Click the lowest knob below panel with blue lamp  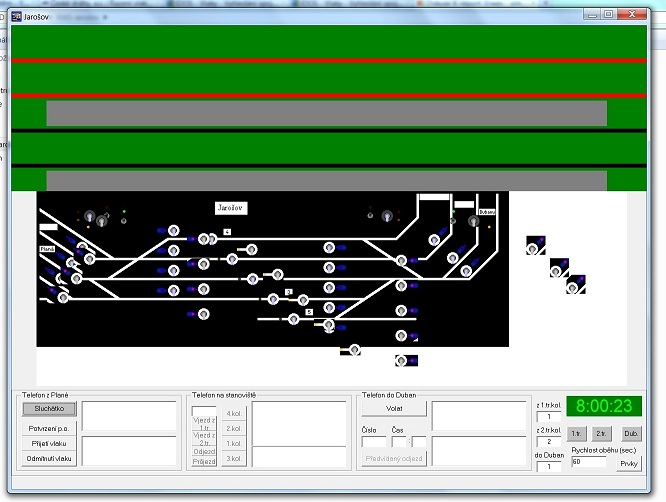point(401,361)
